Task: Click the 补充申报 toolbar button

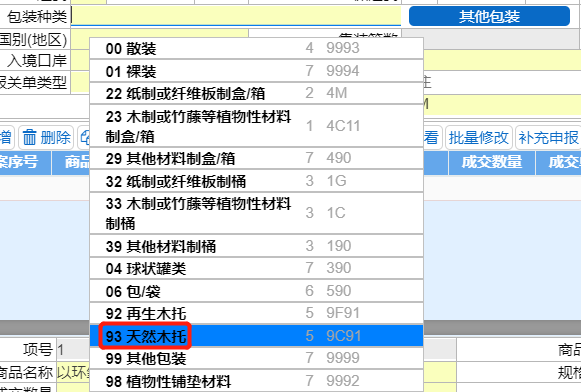Action: coord(548,137)
